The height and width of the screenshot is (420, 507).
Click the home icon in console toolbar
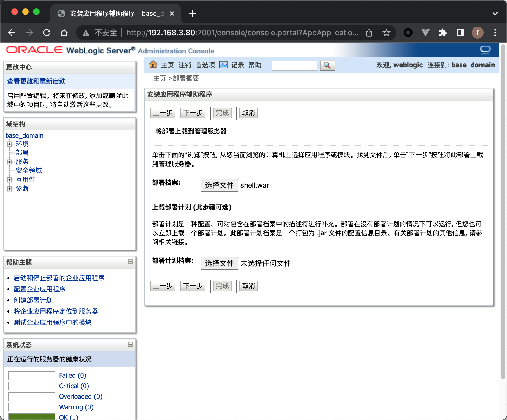tap(153, 65)
